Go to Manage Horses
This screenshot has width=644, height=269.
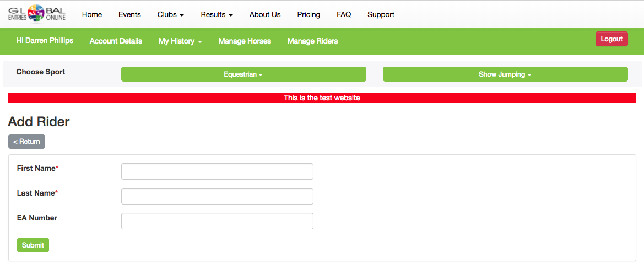245,41
